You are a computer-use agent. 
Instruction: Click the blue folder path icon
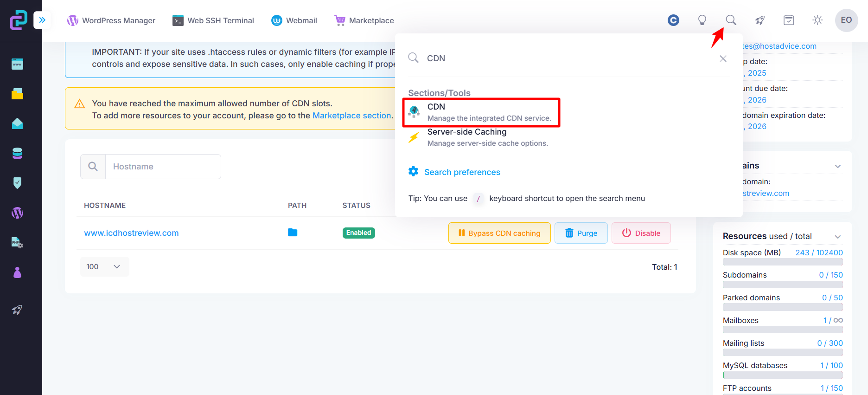click(x=293, y=233)
